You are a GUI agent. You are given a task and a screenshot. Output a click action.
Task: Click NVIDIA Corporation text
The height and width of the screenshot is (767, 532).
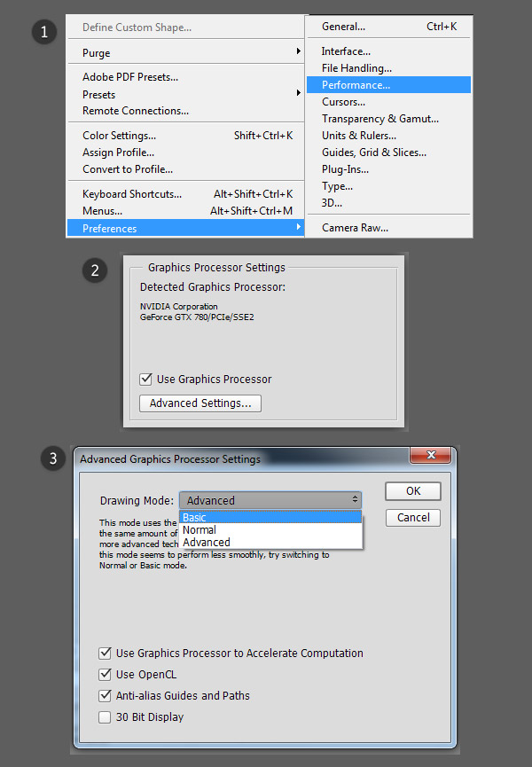179,307
